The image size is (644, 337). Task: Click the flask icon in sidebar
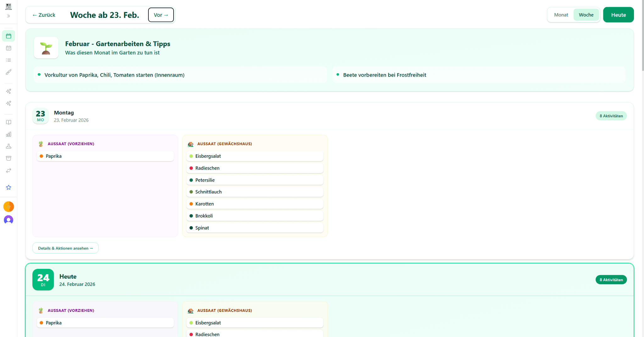8,146
